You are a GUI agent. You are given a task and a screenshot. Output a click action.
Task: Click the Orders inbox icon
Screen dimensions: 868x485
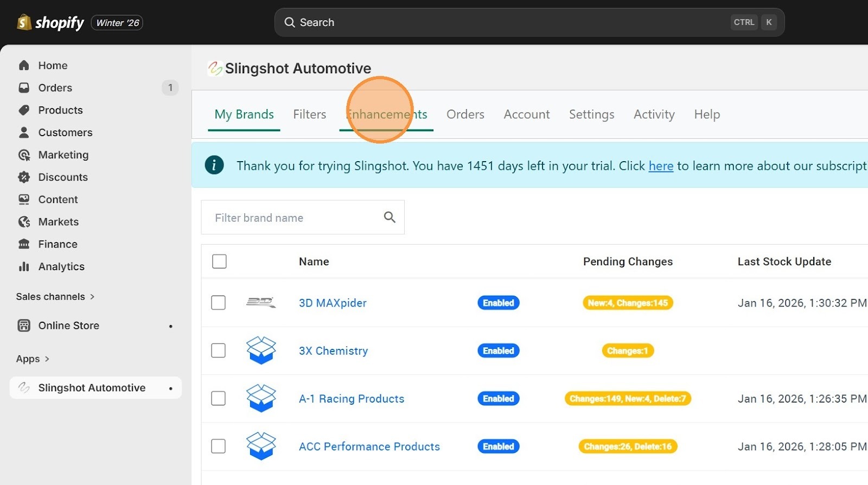pos(24,88)
